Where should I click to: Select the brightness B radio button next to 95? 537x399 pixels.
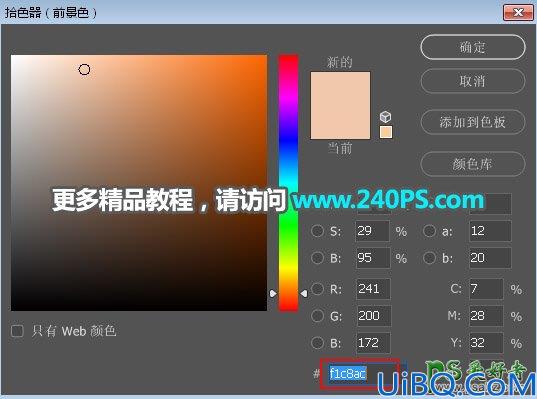317,258
